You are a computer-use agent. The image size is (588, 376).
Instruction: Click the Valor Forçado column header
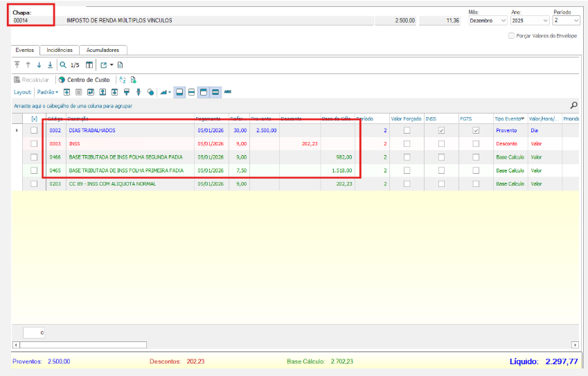click(x=407, y=118)
